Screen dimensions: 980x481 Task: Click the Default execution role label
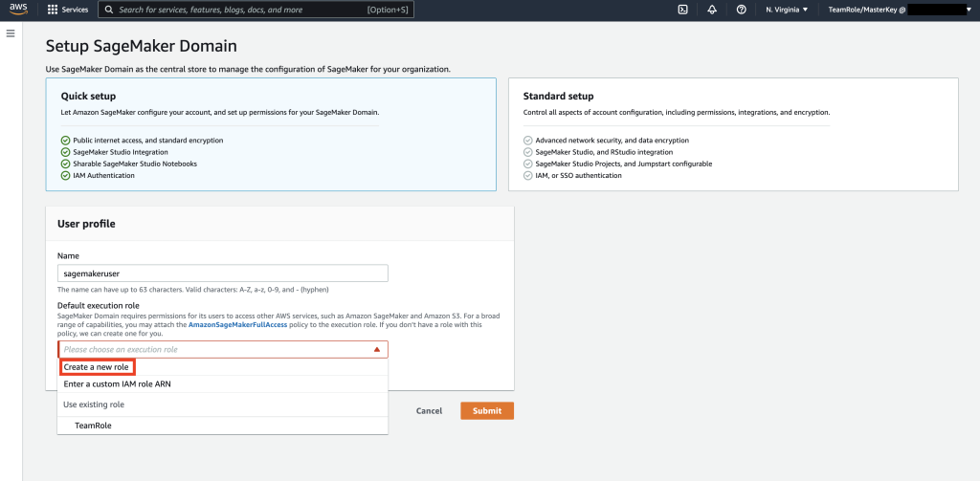coord(99,305)
